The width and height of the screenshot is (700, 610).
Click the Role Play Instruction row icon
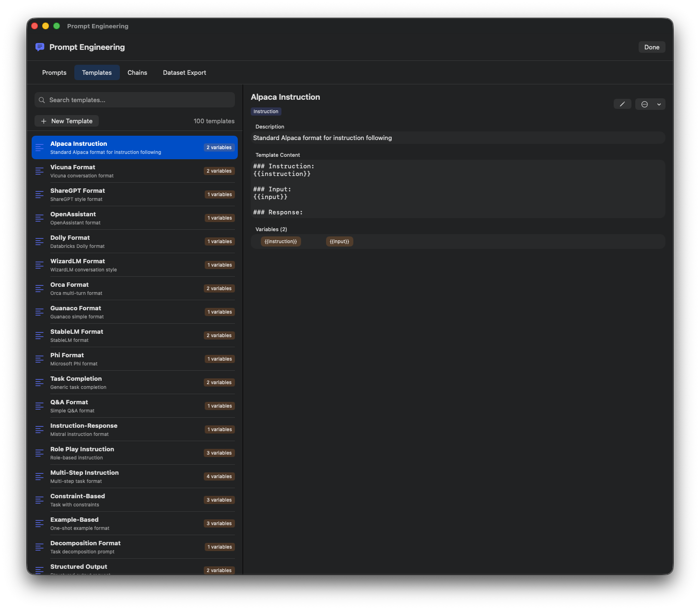click(x=40, y=453)
